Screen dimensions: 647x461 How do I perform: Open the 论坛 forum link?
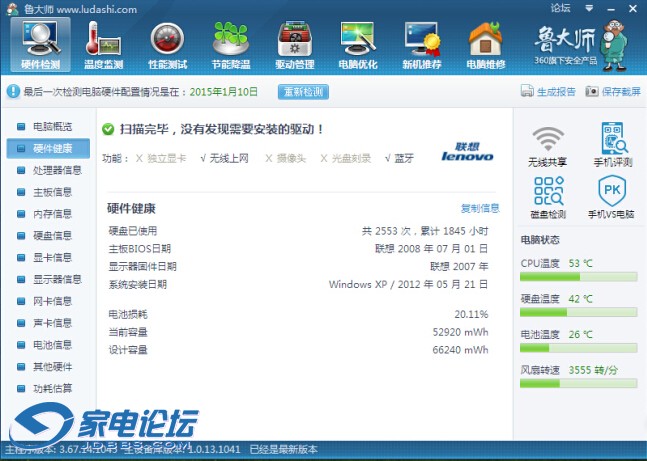(561, 8)
